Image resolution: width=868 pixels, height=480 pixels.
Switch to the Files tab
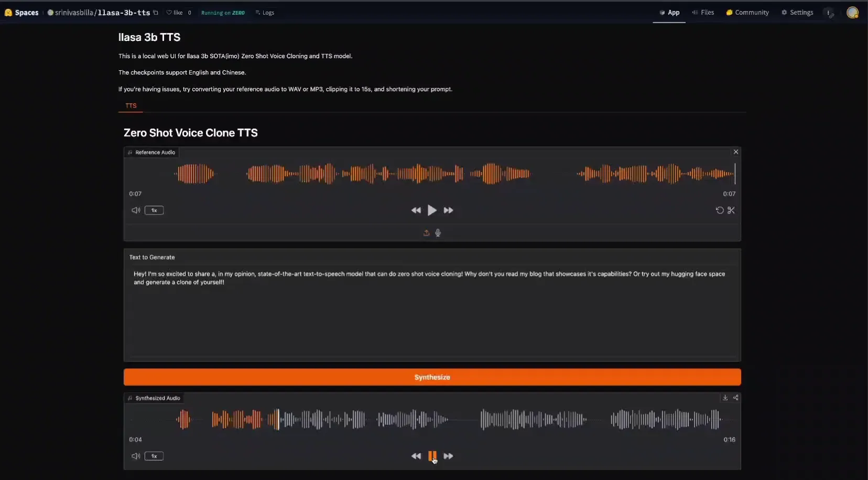click(x=704, y=12)
